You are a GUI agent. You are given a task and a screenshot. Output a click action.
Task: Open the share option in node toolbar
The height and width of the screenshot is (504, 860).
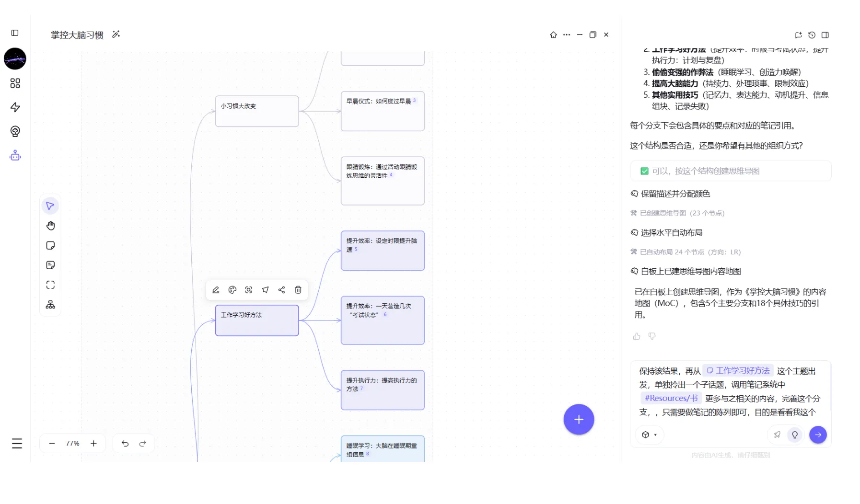tap(281, 290)
